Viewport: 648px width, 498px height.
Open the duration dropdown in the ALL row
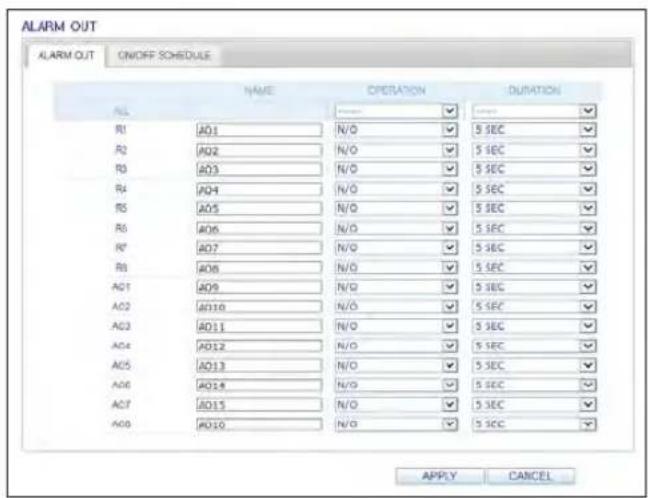(x=534, y=111)
